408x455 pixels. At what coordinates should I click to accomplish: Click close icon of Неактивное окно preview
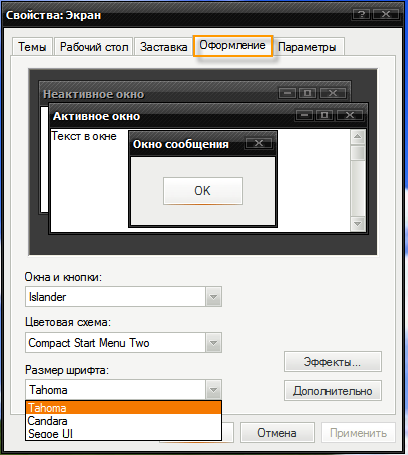click(333, 93)
